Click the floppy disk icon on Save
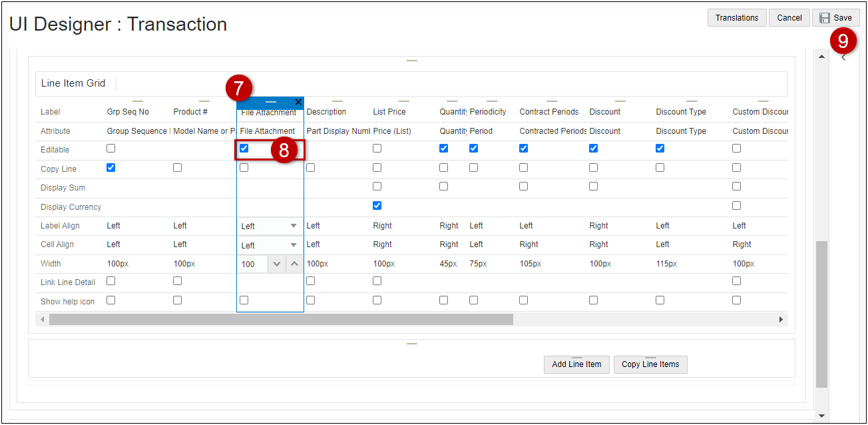Viewport: 868px width, 425px height. tap(825, 18)
